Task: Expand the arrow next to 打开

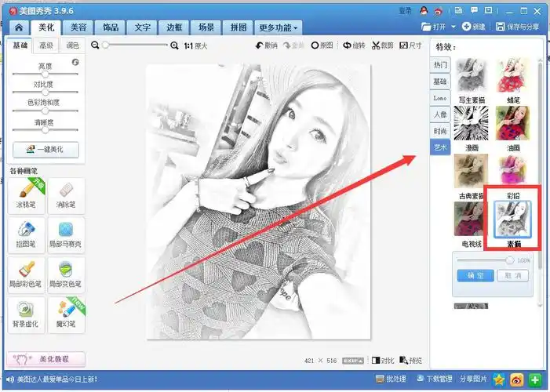Action: [x=453, y=27]
